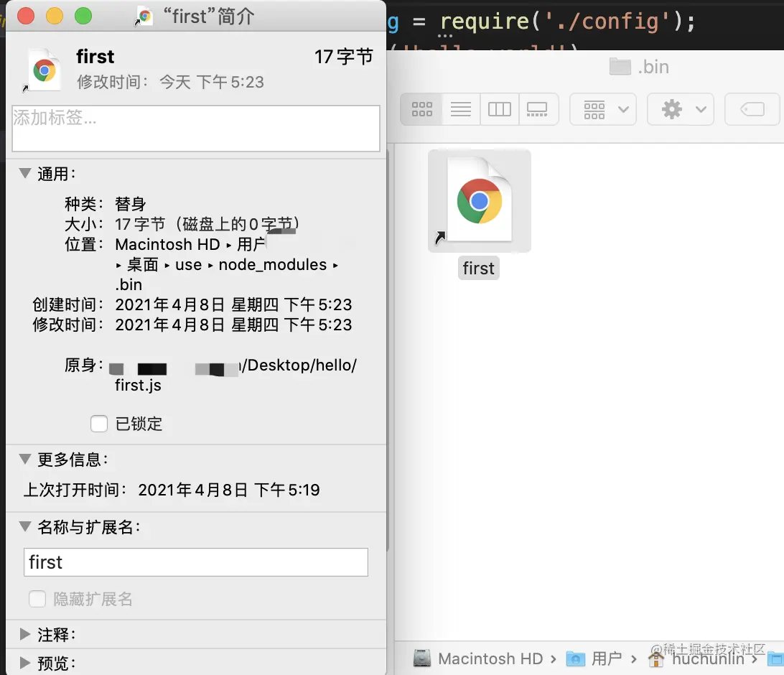This screenshot has height=675, width=784.
Task: Click huchunlin home folder in path bar
Action: pos(707,659)
